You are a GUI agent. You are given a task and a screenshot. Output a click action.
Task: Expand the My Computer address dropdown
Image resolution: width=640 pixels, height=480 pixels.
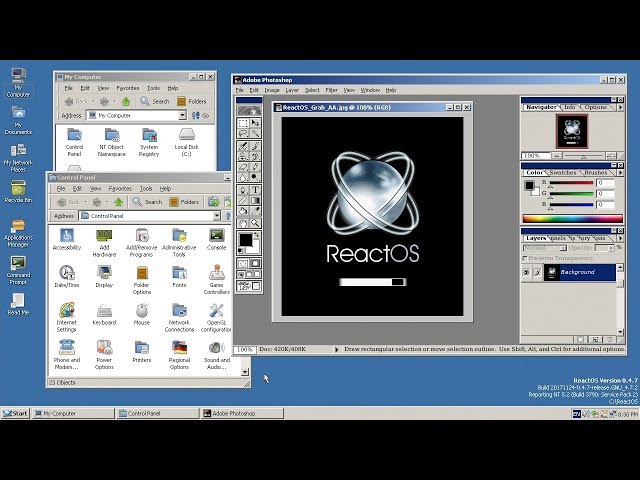[182, 116]
